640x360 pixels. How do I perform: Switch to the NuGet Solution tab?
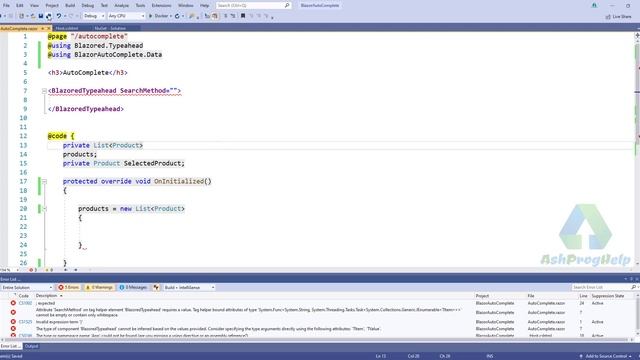click(110, 29)
